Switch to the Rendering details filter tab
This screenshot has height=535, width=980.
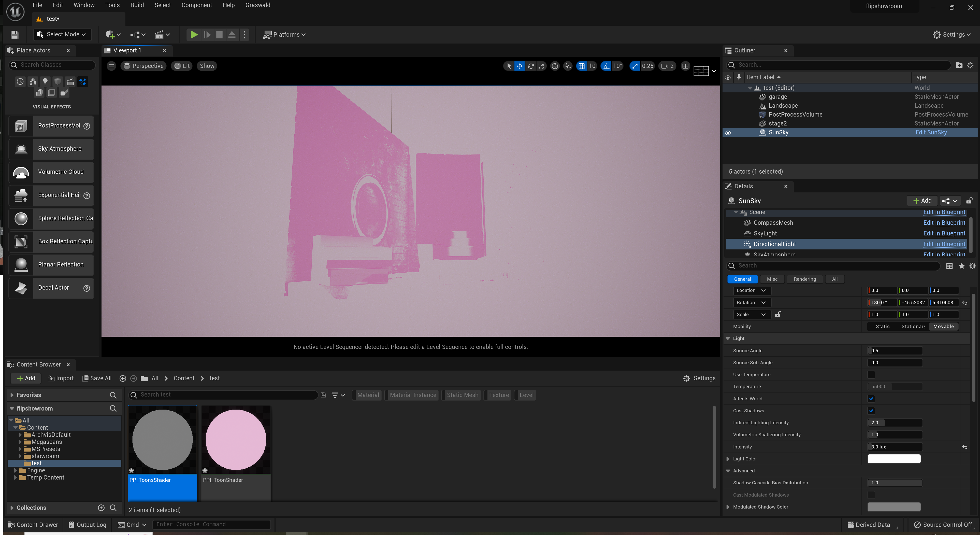[x=804, y=279]
